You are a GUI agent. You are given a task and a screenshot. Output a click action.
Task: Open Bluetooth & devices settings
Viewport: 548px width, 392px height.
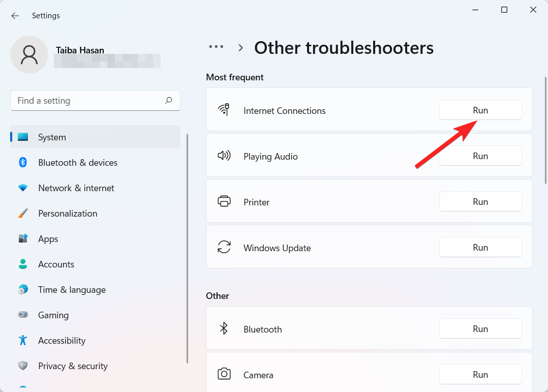[x=77, y=163]
